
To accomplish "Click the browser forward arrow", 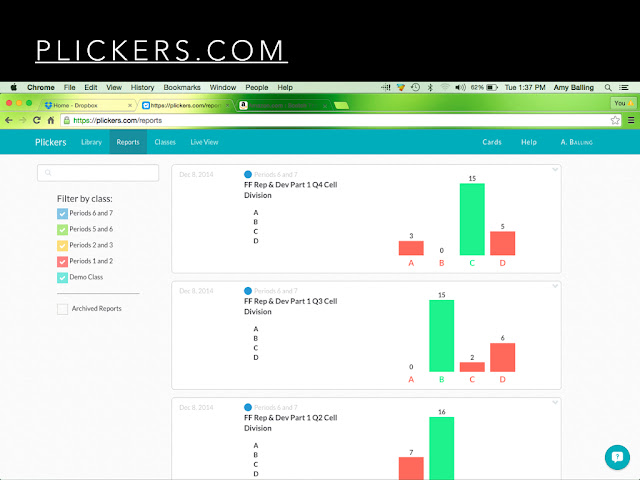I will coord(22,120).
